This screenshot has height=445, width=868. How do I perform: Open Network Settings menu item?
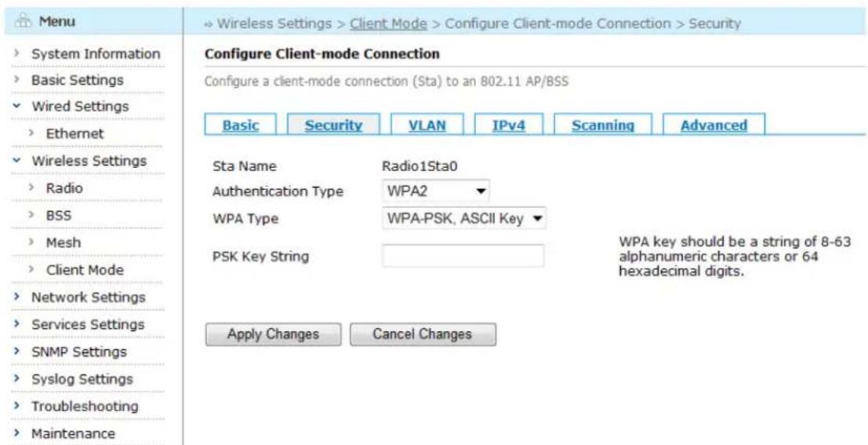(x=89, y=297)
